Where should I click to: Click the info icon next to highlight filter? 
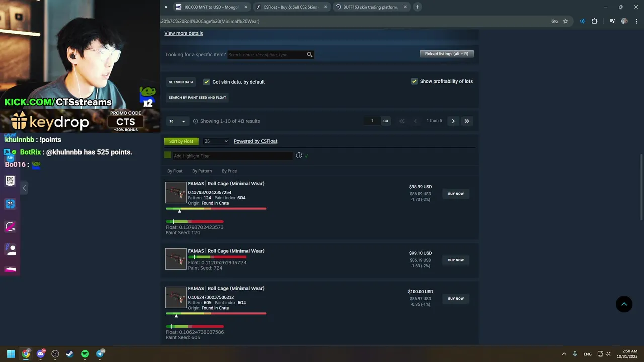[x=299, y=156]
